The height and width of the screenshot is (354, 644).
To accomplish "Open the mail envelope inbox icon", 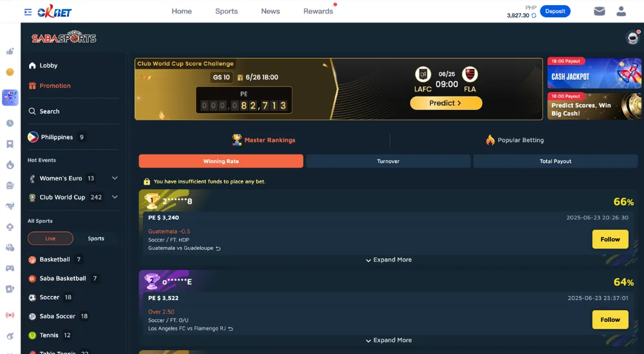I will 599,12.
